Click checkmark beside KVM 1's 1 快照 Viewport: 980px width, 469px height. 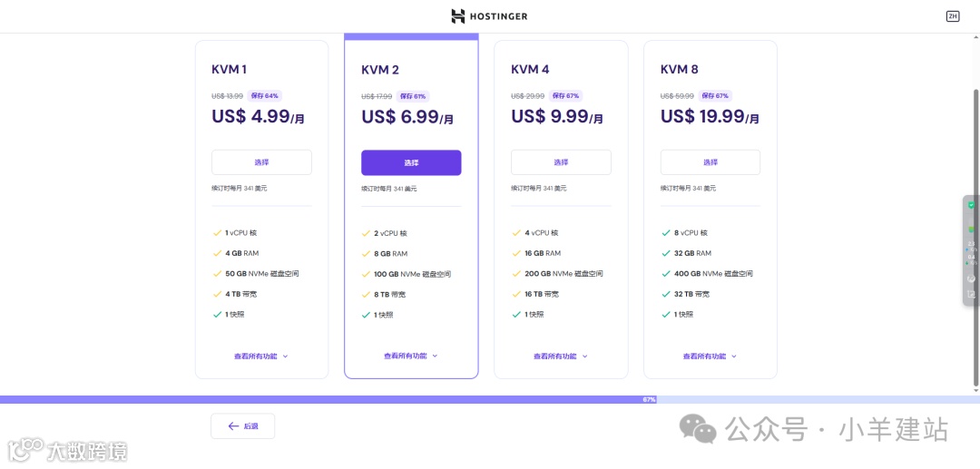tap(217, 314)
